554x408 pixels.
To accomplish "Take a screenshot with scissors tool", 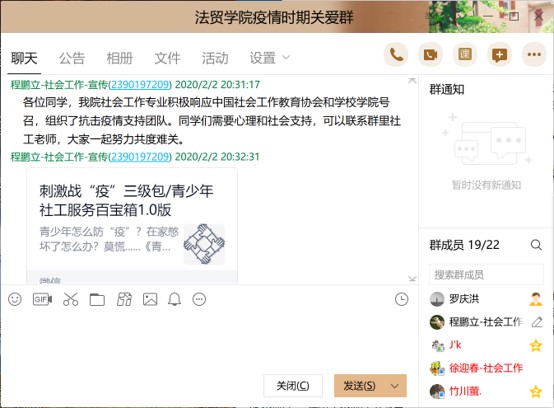I will pyautogui.click(x=70, y=300).
